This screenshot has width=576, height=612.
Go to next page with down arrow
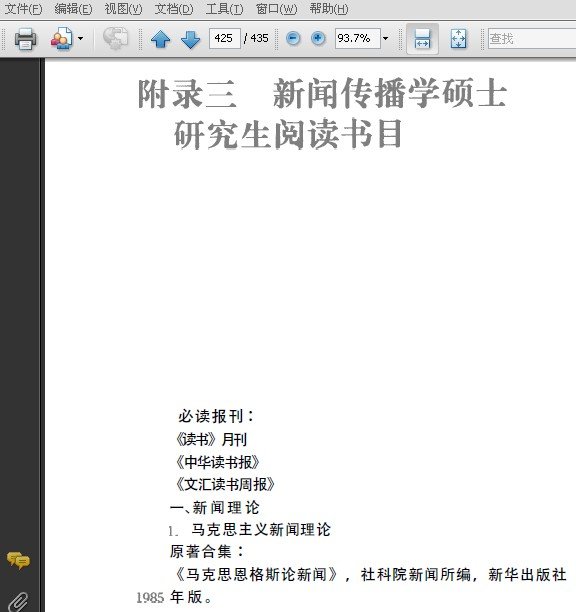pyautogui.click(x=190, y=39)
